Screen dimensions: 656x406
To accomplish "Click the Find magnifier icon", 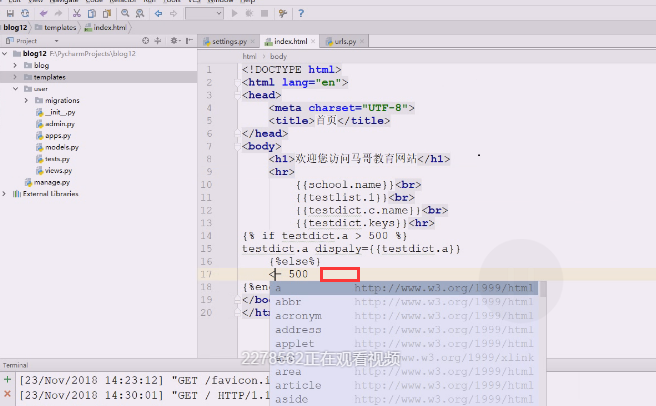I will coord(125,13).
